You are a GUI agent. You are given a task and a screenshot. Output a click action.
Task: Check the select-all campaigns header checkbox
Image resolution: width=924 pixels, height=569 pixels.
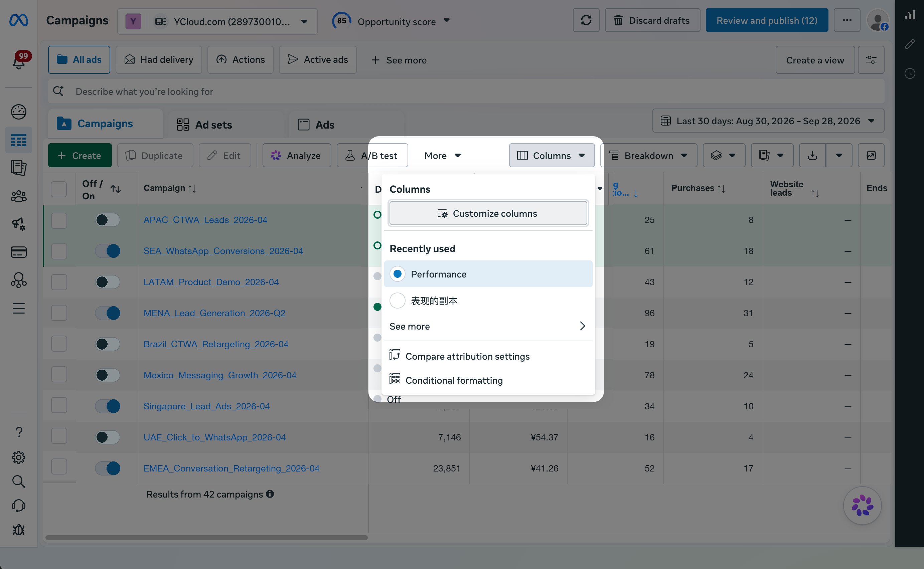pyautogui.click(x=59, y=189)
